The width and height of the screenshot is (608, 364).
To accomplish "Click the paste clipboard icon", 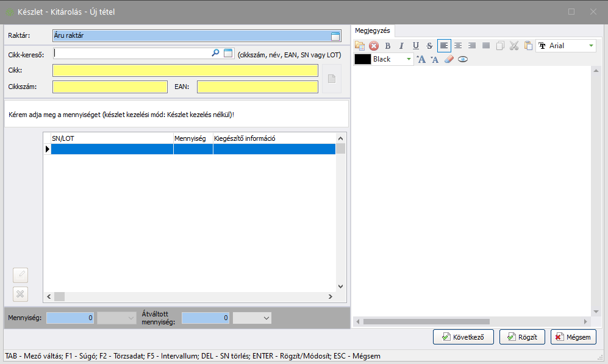I will pos(528,46).
